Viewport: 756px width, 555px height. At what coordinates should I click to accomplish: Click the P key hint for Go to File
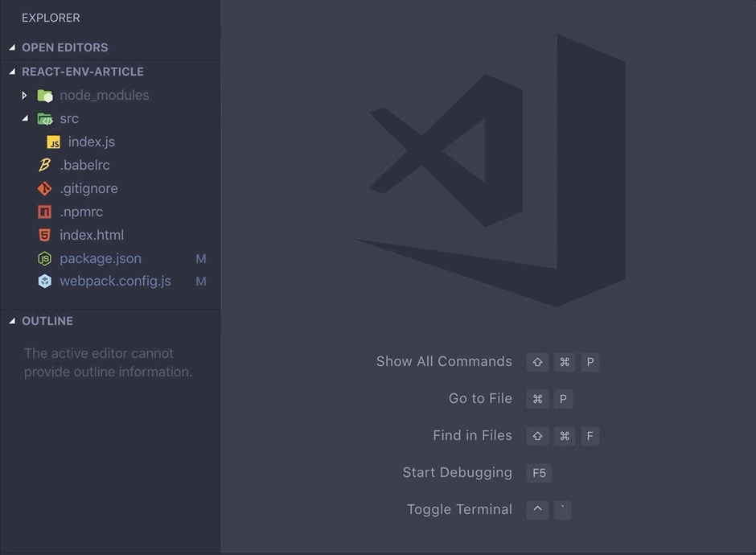[x=563, y=399]
